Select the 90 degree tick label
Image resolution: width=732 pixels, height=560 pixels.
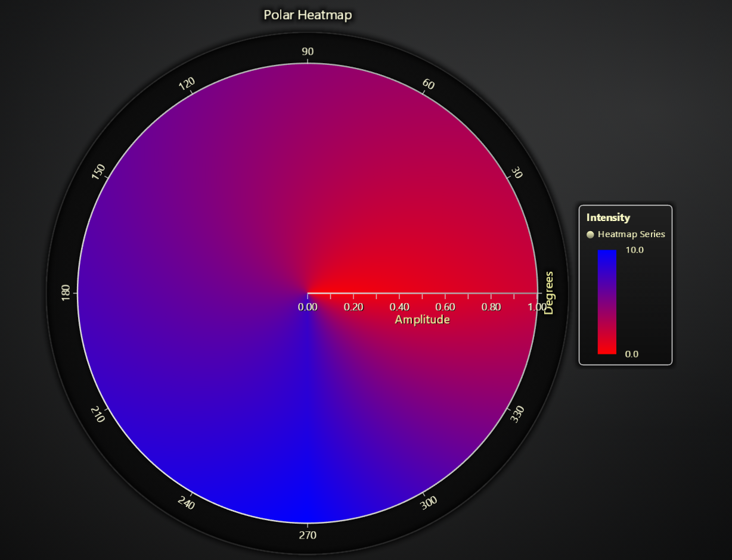[307, 52]
